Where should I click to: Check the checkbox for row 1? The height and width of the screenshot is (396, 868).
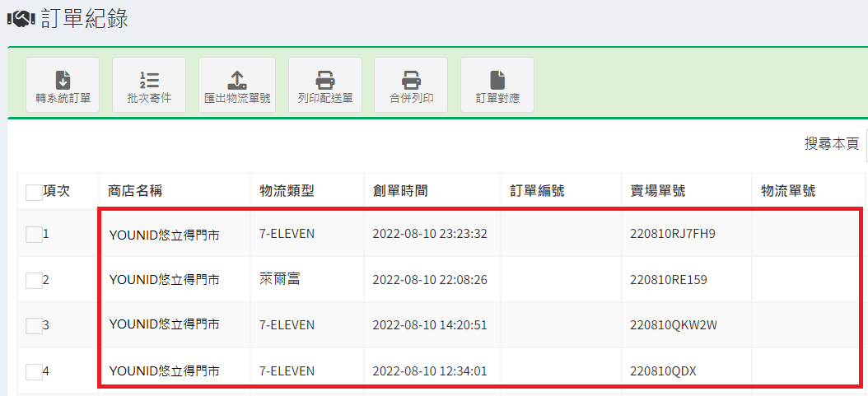pos(34,235)
